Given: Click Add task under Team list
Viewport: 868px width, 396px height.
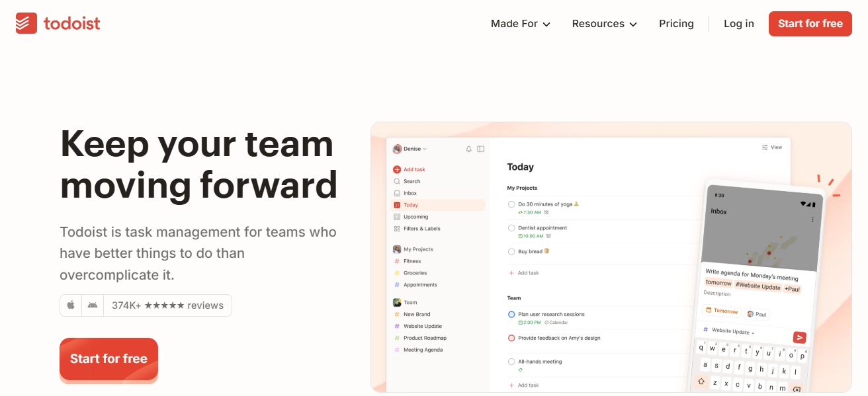Looking at the screenshot, I should (x=523, y=385).
